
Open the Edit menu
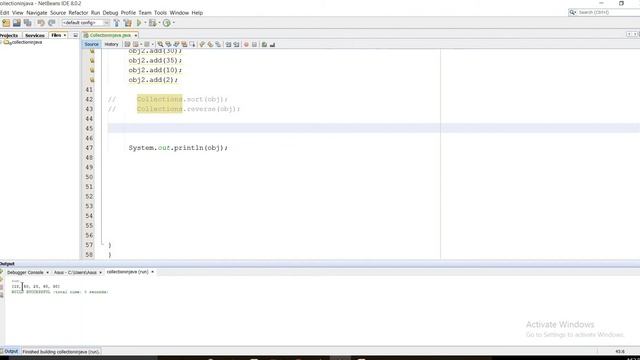point(4,13)
